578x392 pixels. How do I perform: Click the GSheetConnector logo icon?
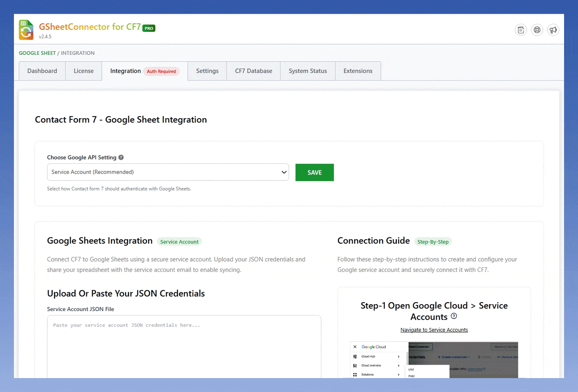click(x=26, y=30)
